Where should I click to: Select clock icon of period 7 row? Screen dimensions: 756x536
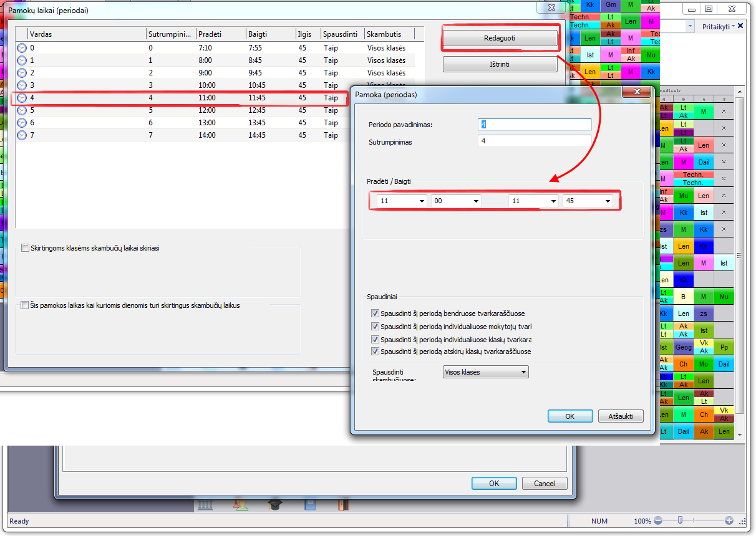(22, 135)
